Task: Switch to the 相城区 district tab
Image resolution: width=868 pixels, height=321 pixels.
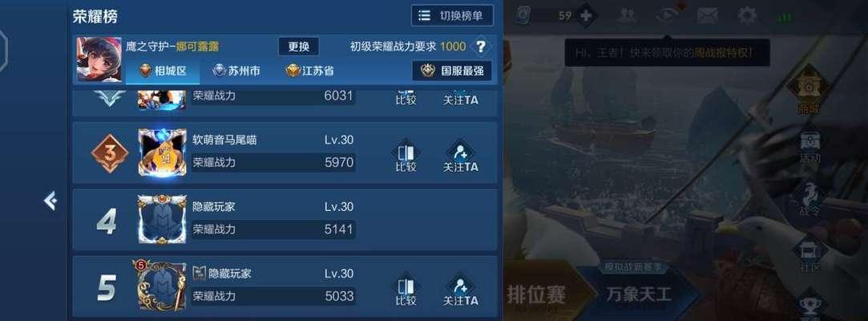Action: click(162, 71)
